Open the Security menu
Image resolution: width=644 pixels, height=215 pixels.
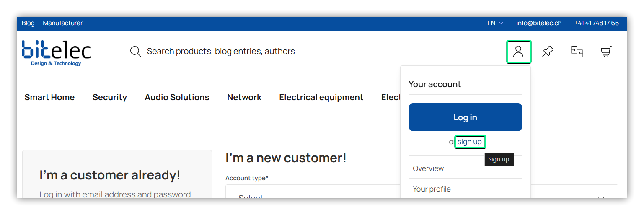(110, 97)
